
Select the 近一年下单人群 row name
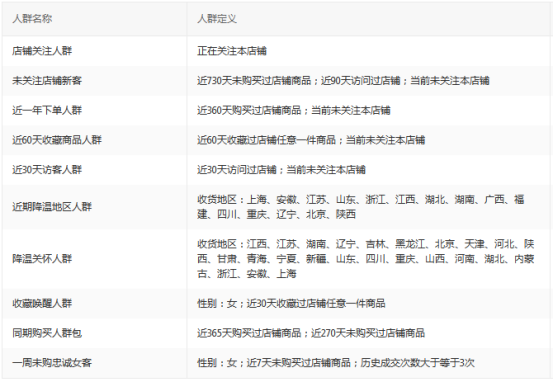tap(47, 110)
